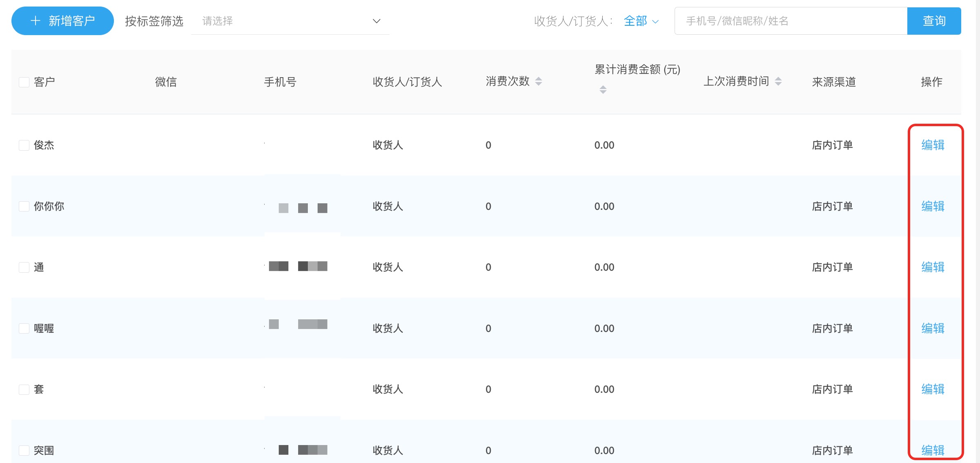The image size is (980, 463).
Task: Click the 手机号 column header
Action: 280,82
